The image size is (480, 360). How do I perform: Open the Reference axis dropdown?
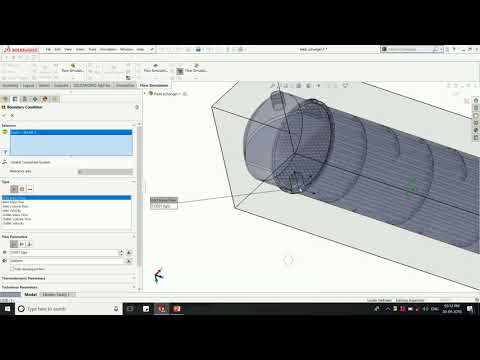(x=105, y=172)
